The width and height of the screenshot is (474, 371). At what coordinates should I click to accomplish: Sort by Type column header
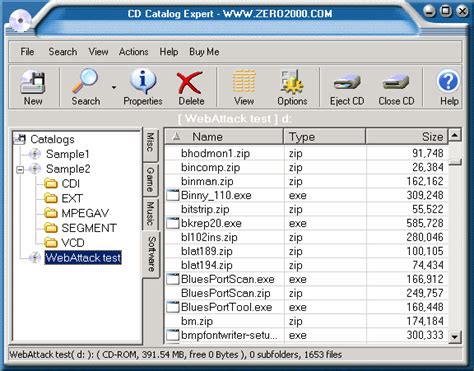[325, 137]
